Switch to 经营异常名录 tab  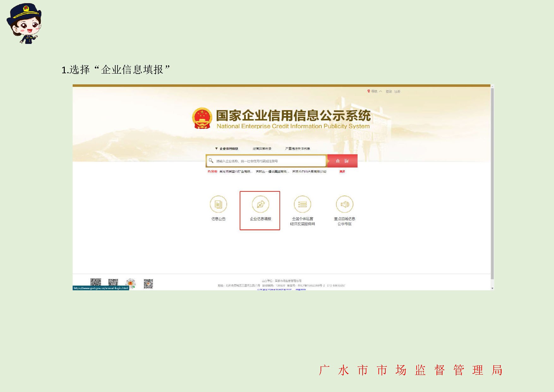[262, 148]
